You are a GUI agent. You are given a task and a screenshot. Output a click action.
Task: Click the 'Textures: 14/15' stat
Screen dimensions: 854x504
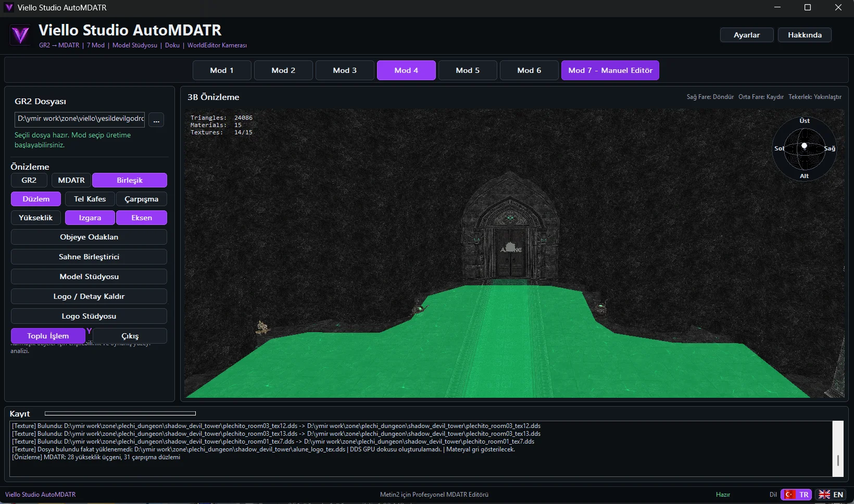coord(221,132)
